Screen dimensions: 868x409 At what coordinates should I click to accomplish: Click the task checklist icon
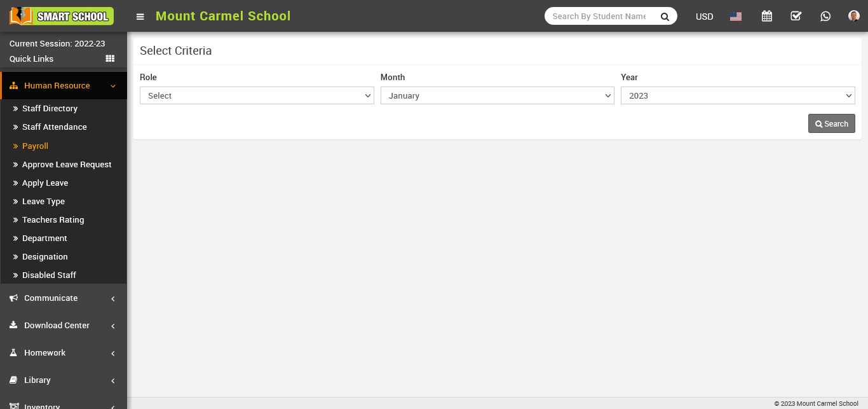(796, 17)
